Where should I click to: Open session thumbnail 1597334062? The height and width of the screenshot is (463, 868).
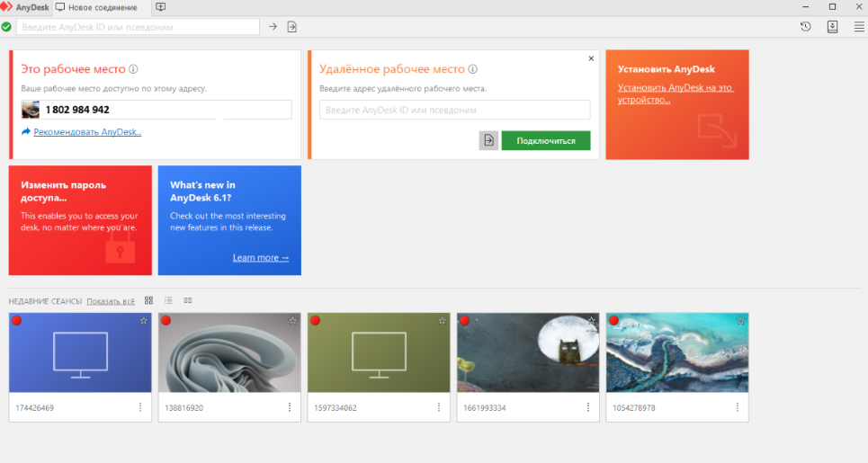(379, 353)
